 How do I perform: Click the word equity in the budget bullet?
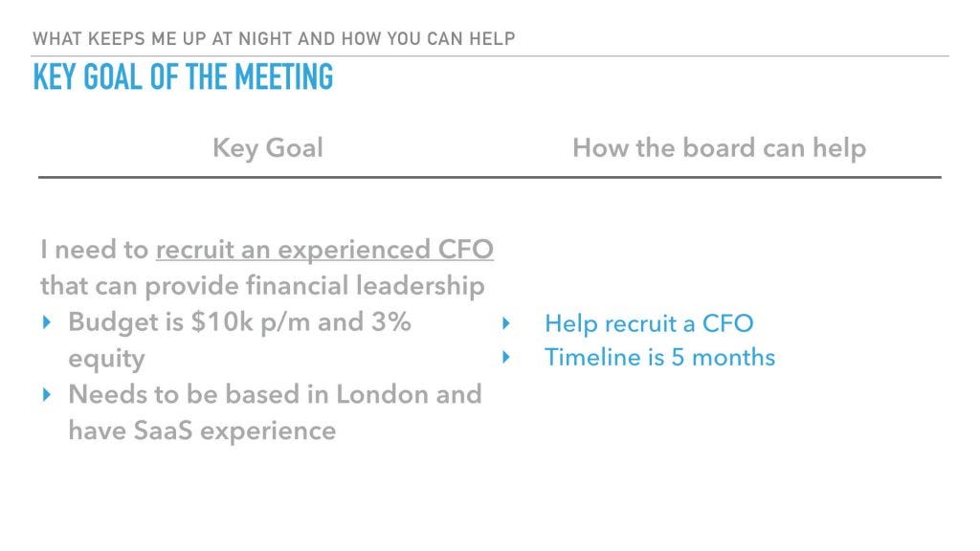106,360
